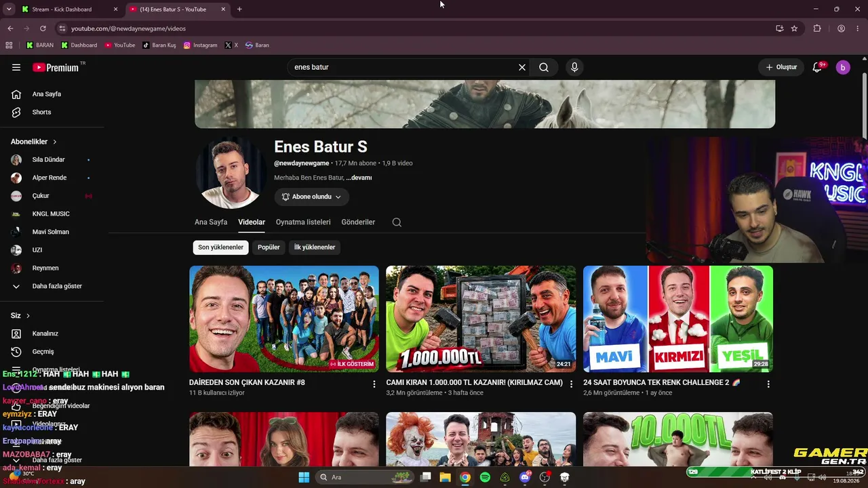
Task: Click the Oluştur create button
Action: click(x=781, y=67)
